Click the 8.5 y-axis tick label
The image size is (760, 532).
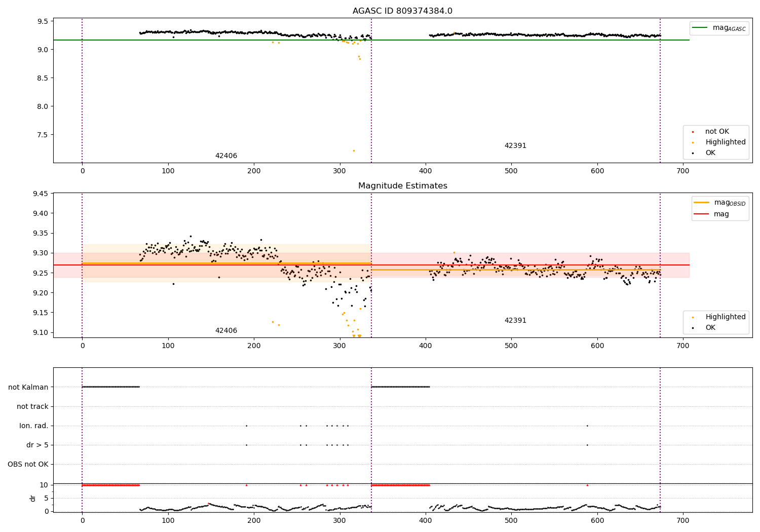tap(43, 78)
